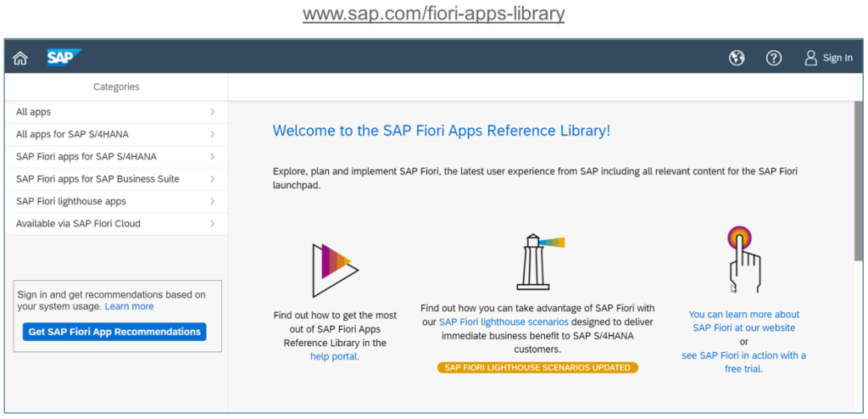The image size is (868, 419).
Task: Click the www.sap.com/fiori-apps-library URL text
Action: coord(433,14)
